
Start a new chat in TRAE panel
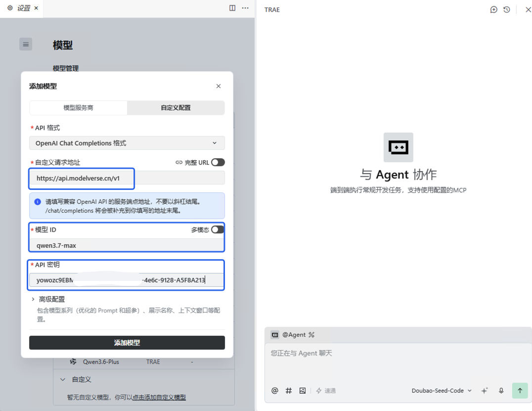click(493, 9)
